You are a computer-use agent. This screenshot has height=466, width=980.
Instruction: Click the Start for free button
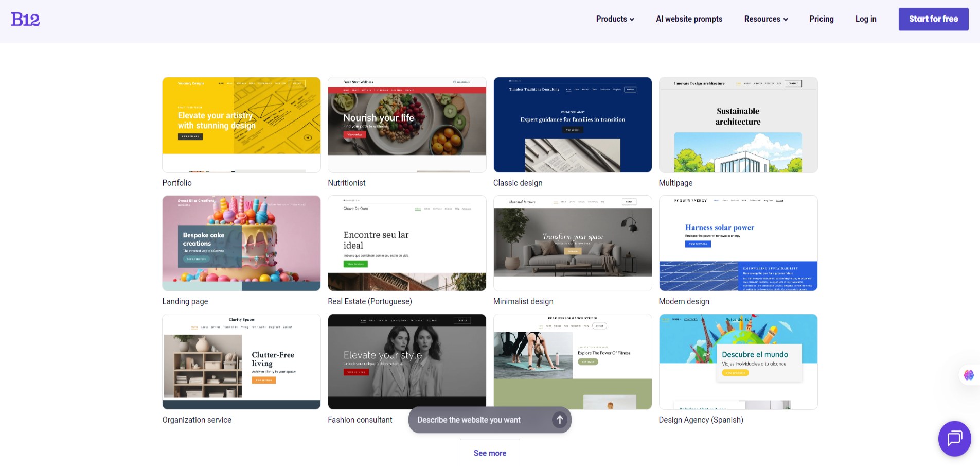(933, 19)
